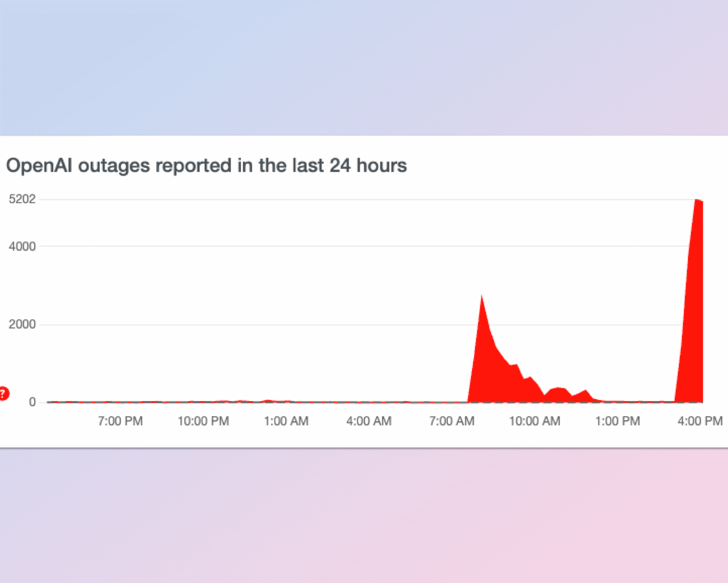728x583 pixels.
Task: Click the 5202 peak value axis label
Action: click(x=22, y=199)
